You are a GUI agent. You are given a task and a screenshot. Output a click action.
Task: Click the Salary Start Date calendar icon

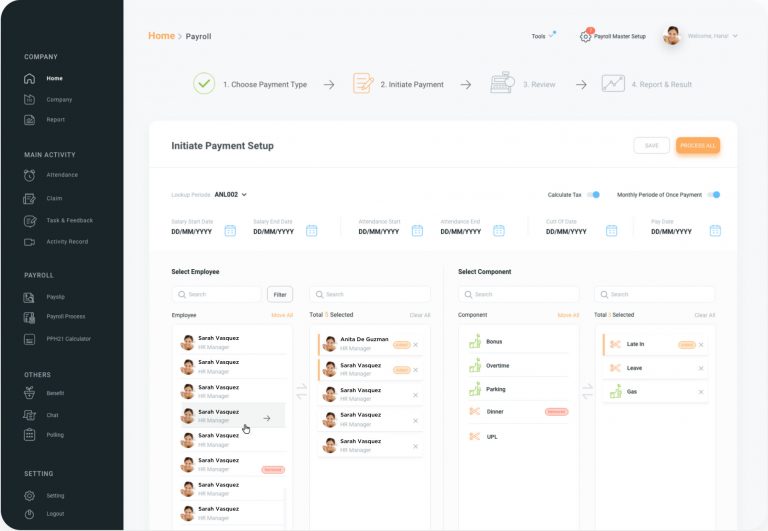(x=230, y=231)
